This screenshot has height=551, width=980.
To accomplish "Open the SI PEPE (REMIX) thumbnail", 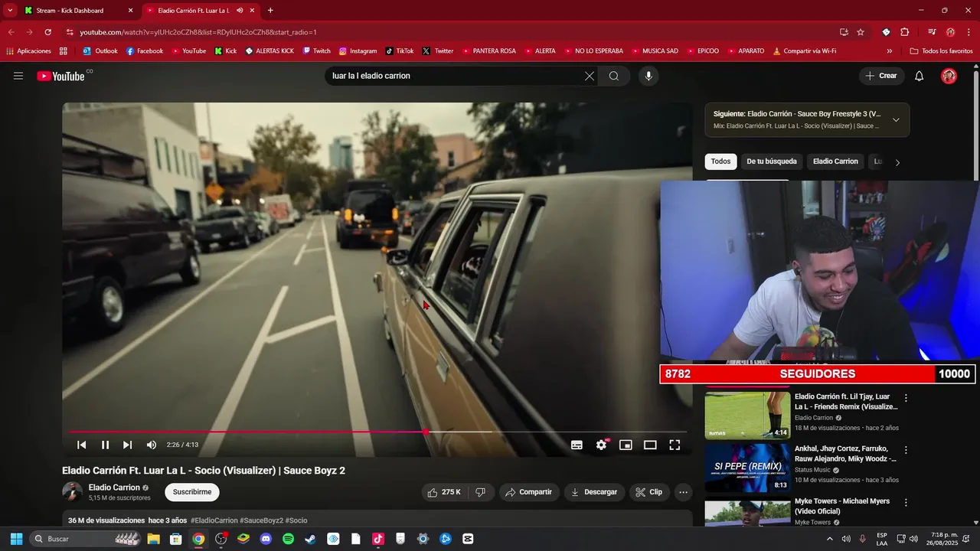I will [x=747, y=468].
